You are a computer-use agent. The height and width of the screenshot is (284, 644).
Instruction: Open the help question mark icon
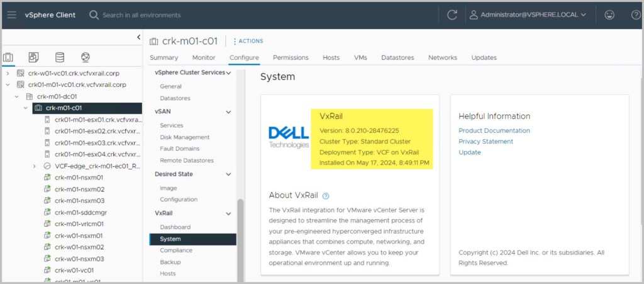click(x=635, y=14)
